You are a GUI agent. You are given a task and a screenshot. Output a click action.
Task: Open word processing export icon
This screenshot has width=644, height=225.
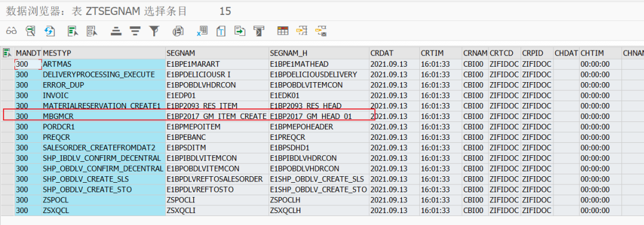point(221,31)
